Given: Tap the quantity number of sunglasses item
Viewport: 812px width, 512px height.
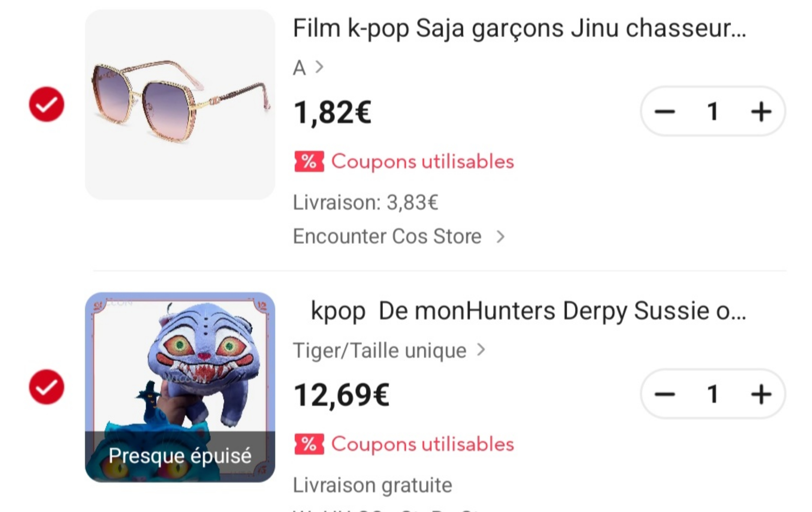Looking at the screenshot, I should click(x=713, y=112).
